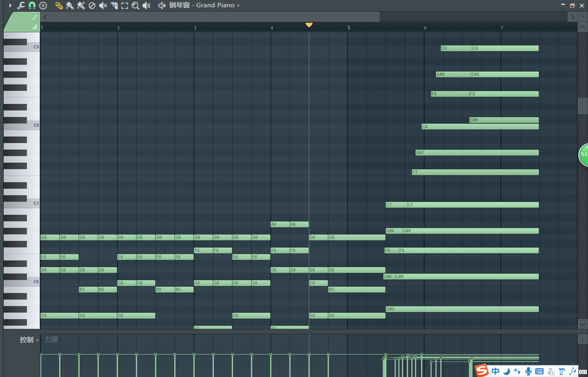Click the IME user account icon
Viewport: 588px width, 377px height.
(551, 371)
